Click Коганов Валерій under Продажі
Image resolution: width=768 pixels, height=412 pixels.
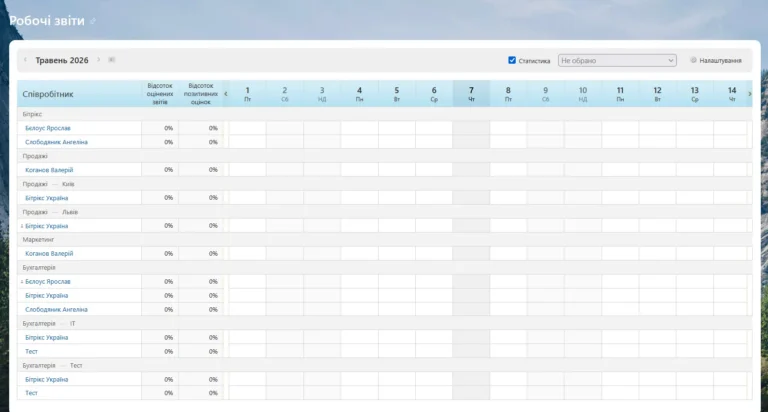(49, 170)
